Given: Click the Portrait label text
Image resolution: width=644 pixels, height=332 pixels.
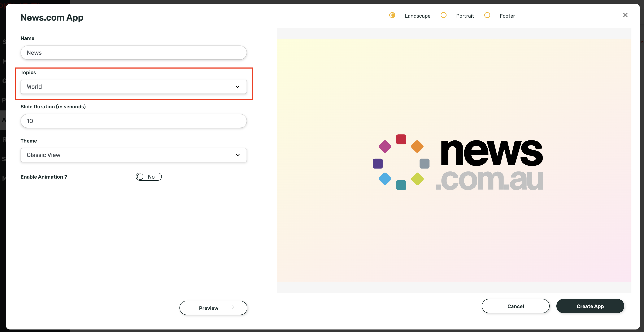Looking at the screenshot, I should [x=465, y=16].
